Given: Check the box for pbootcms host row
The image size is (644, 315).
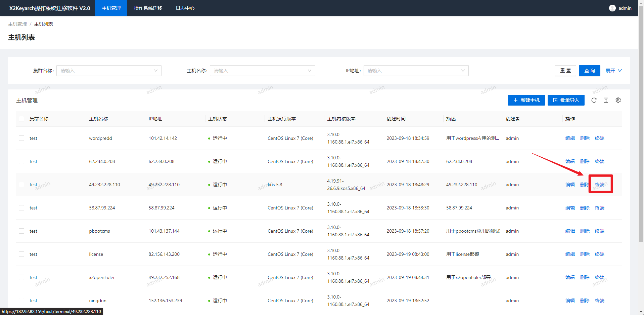Looking at the screenshot, I should (x=21, y=231).
